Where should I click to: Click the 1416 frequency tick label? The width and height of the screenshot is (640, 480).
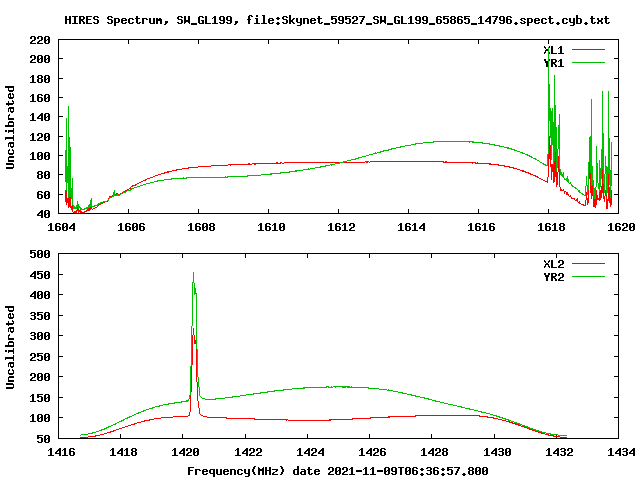(x=61, y=452)
